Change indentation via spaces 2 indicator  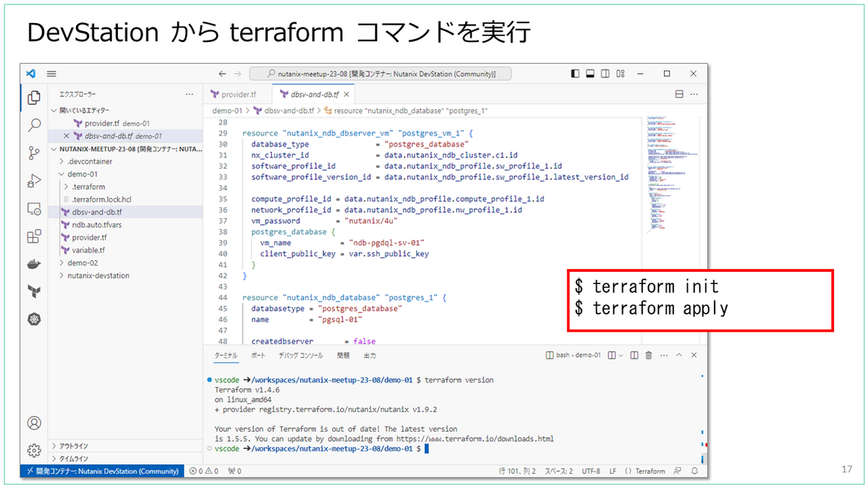558,471
